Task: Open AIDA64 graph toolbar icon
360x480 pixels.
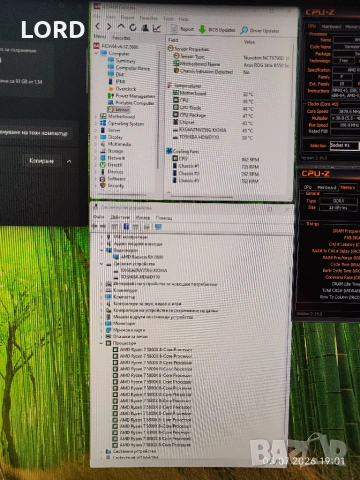Action: tap(157, 28)
